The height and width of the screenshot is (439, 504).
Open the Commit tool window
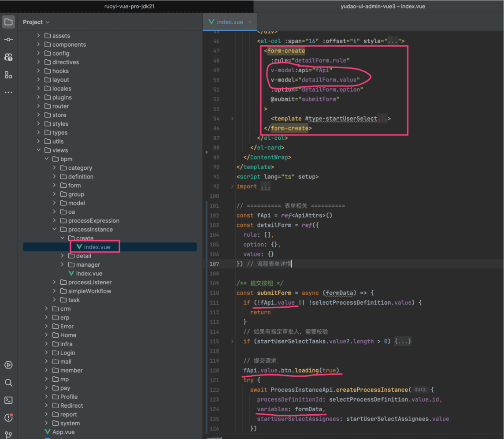[x=8, y=40]
